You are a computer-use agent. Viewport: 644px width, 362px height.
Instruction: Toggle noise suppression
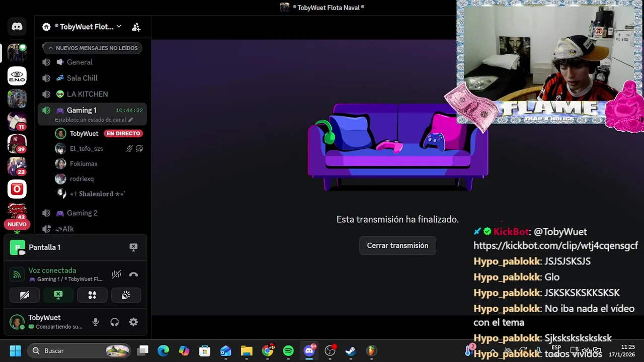pyautogui.click(x=116, y=275)
